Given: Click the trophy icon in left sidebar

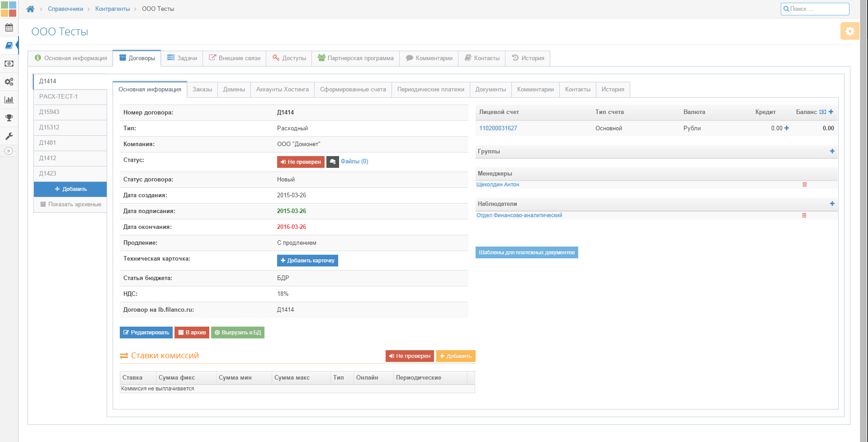Looking at the screenshot, I should (9, 118).
